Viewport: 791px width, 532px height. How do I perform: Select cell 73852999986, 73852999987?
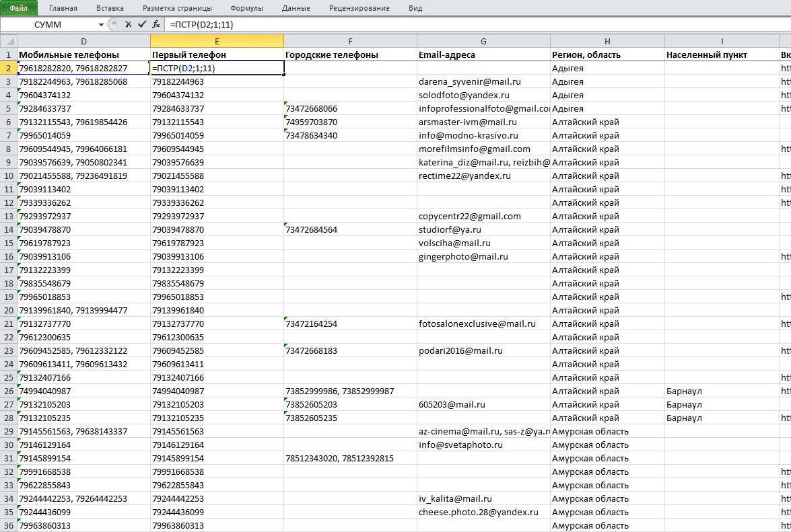pyautogui.click(x=350, y=391)
